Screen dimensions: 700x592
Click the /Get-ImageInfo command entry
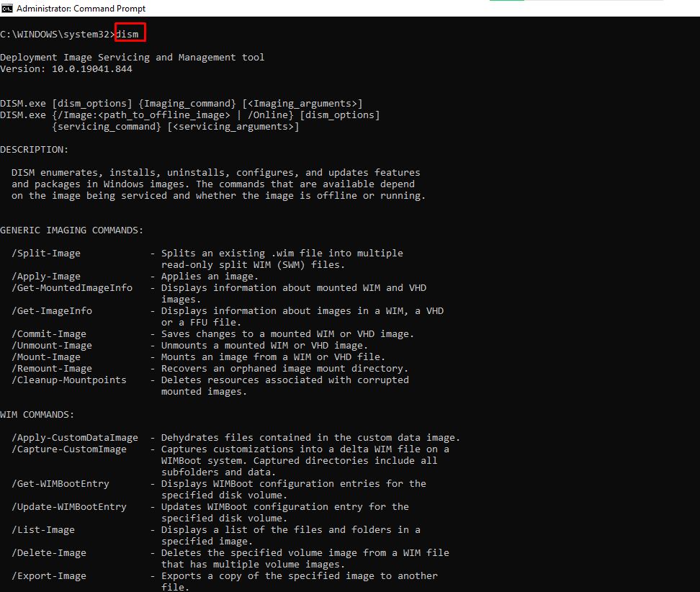[52, 311]
